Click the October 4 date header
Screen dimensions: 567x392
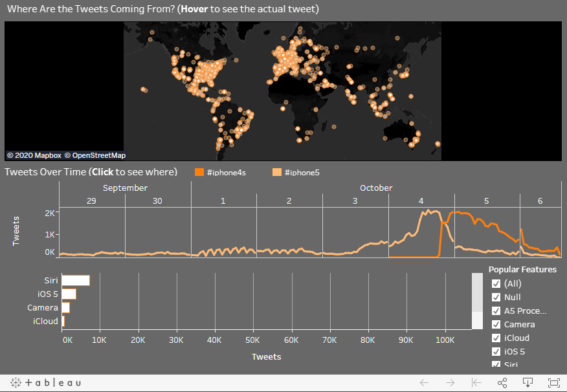[x=421, y=201]
